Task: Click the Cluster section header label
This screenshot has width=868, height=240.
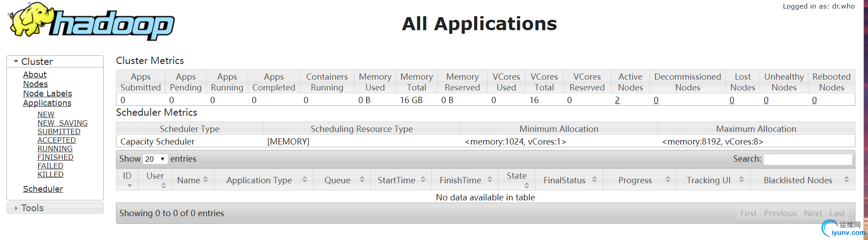Action: click(37, 62)
